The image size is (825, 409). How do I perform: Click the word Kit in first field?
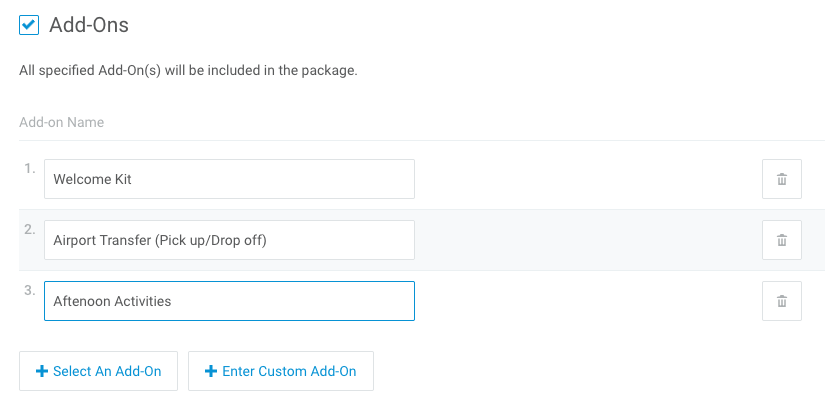[x=121, y=179]
